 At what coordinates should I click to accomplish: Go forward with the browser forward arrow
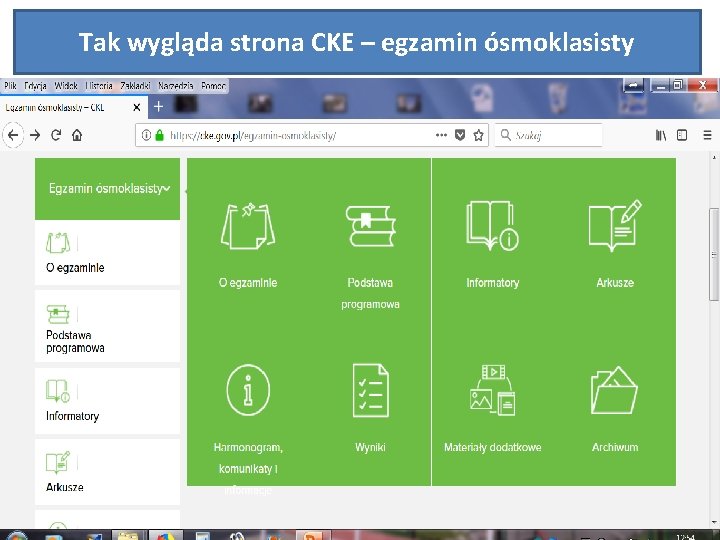tap(35, 135)
